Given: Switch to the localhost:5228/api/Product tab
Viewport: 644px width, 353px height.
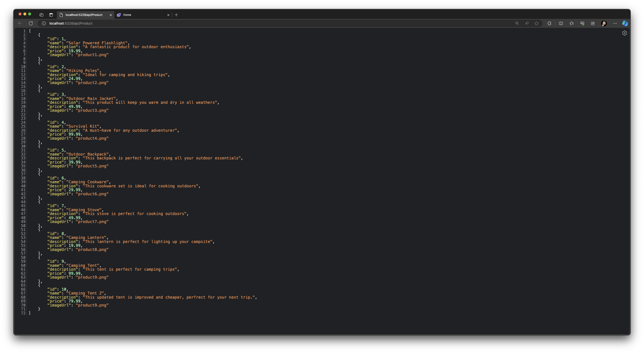Looking at the screenshot, I should click(86, 15).
